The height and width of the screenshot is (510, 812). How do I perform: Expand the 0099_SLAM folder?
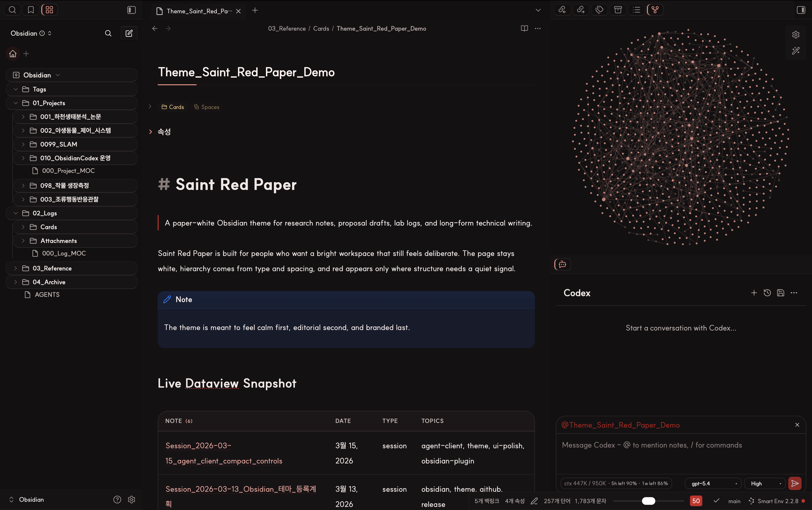(23, 144)
